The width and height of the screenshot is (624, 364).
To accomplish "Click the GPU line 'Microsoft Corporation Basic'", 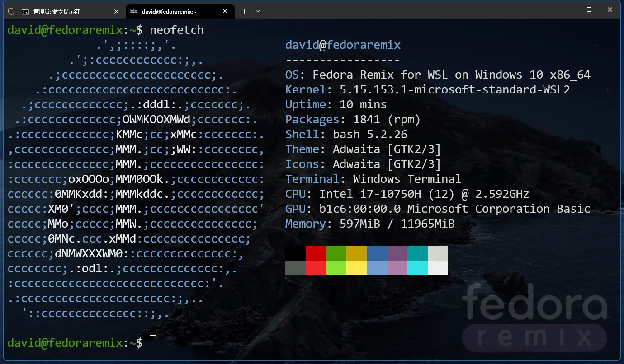I will [499, 209].
